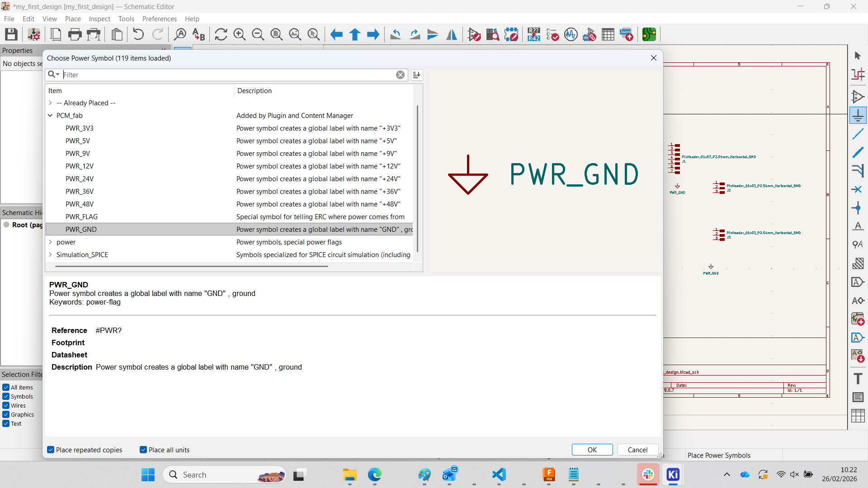This screenshot has height=488, width=868.
Task: Click the Zoom to fit icon
Action: [x=276, y=34]
